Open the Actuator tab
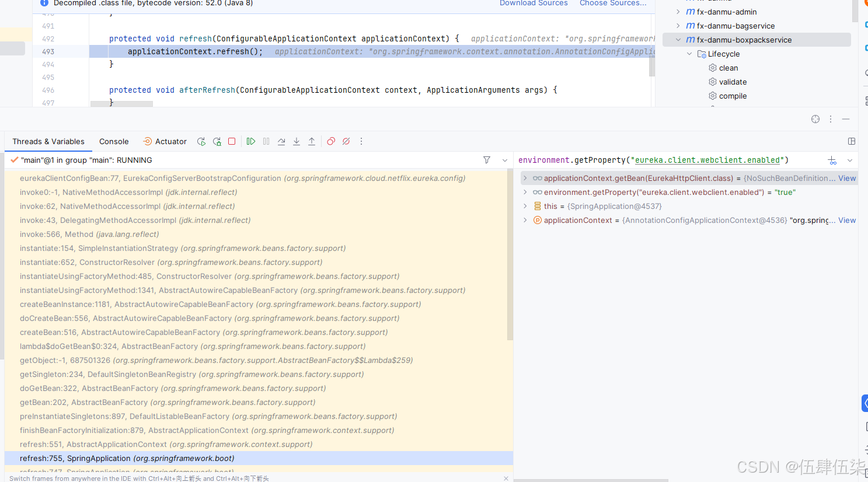 (165, 141)
